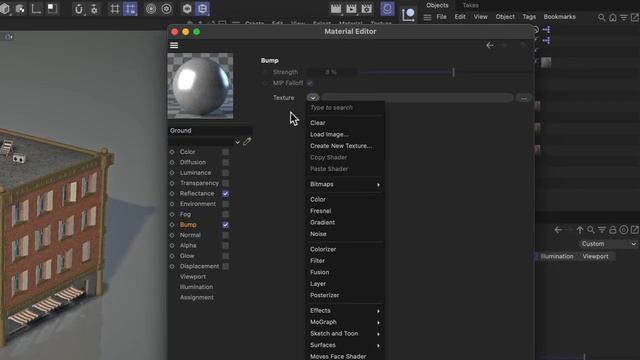Go back with Material Editor arrow
This screenshot has width=640, height=360.
pyautogui.click(x=490, y=45)
